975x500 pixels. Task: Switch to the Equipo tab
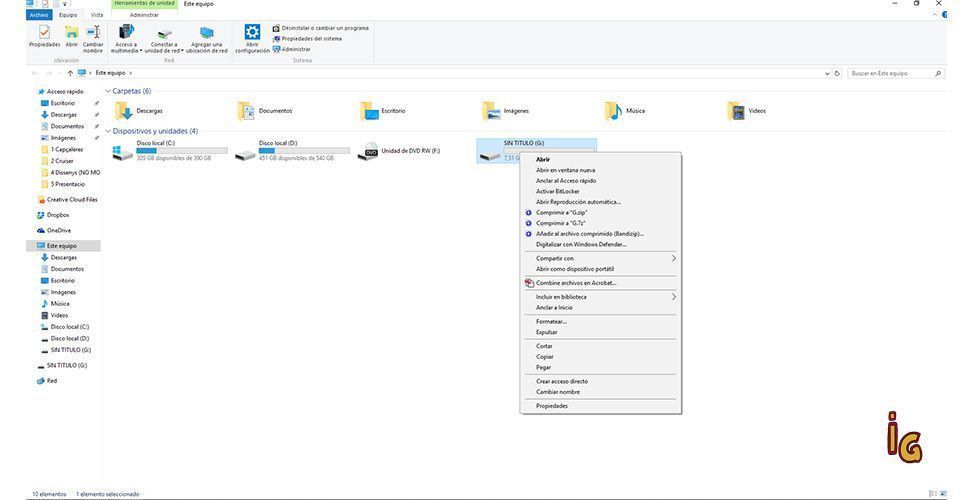[x=68, y=14]
